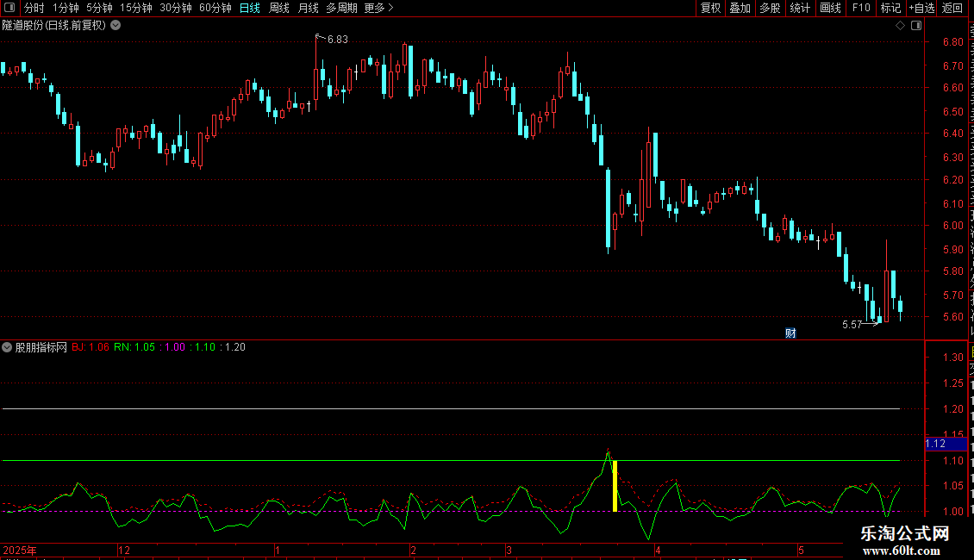
Task: Open 多周期 multi-period view
Action: click(x=341, y=8)
